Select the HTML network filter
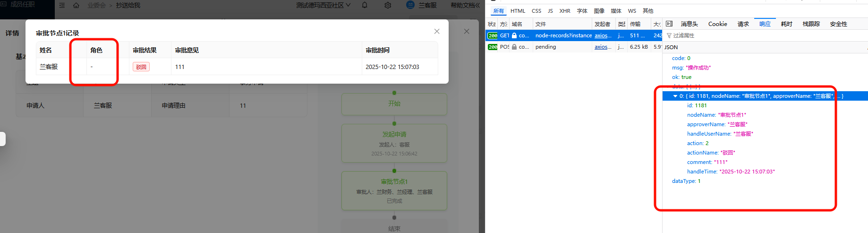 (x=518, y=11)
